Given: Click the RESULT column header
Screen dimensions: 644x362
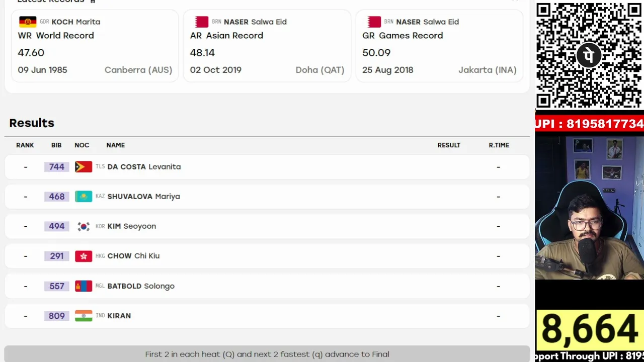Looking at the screenshot, I should [x=449, y=145].
